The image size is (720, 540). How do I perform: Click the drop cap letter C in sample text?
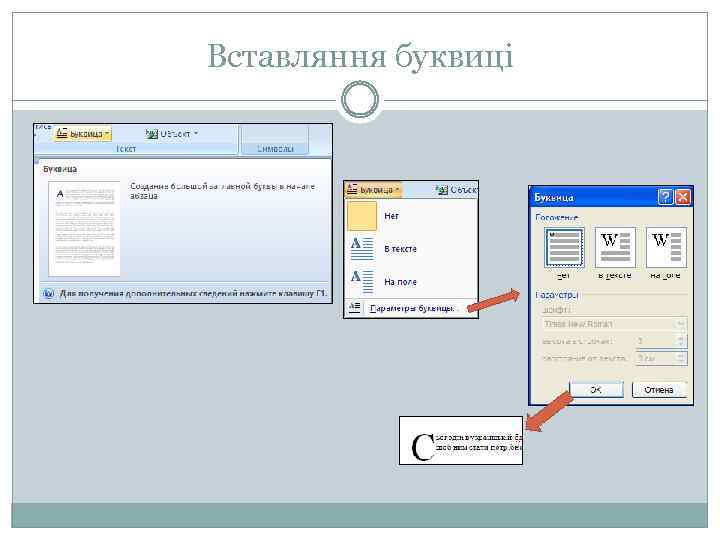tap(422, 447)
